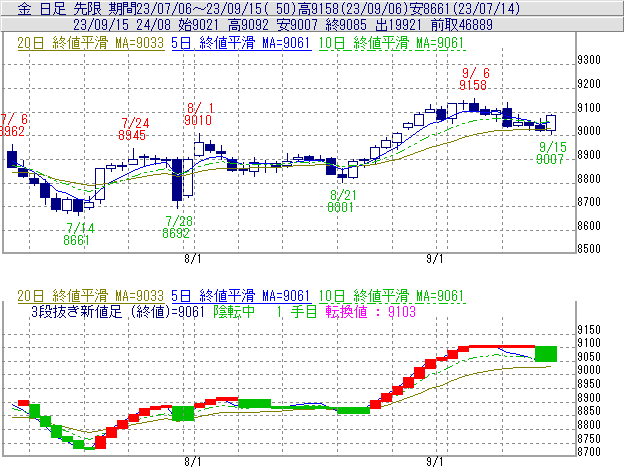Click the day high '高9092' value
The height and width of the screenshot is (475, 624).
(x=248, y=25)
